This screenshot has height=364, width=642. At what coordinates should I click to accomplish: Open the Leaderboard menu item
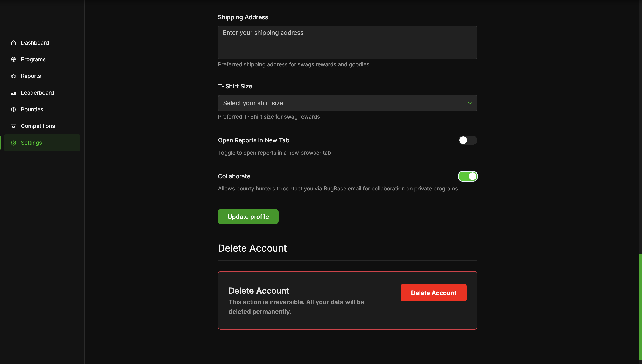[37, 93]
